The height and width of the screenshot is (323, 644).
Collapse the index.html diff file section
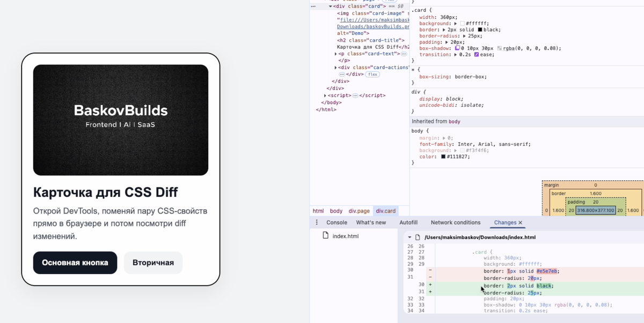(x=409, y=237)
